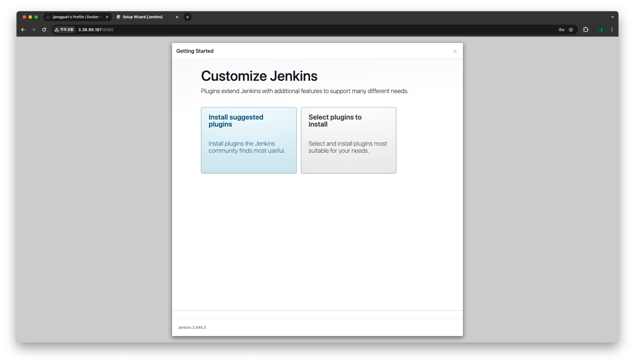Screen dimensions: 635x364
Task: Click the browser forward arrow
Action: click(33, 30)
